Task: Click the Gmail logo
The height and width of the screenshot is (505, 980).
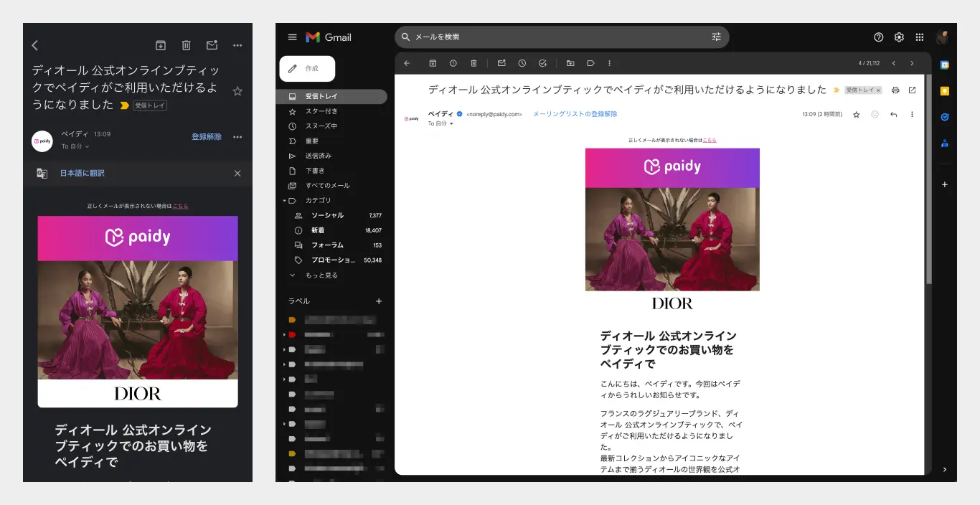Action: pyautogui.click(x=329, y=37)
